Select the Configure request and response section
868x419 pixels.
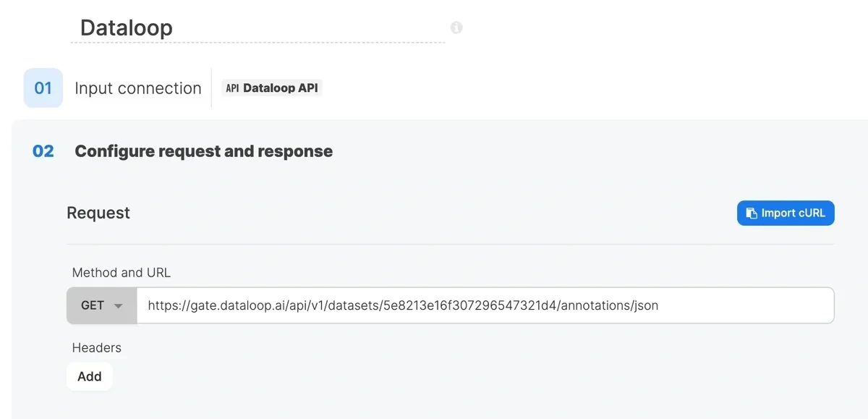pos(203,151)
